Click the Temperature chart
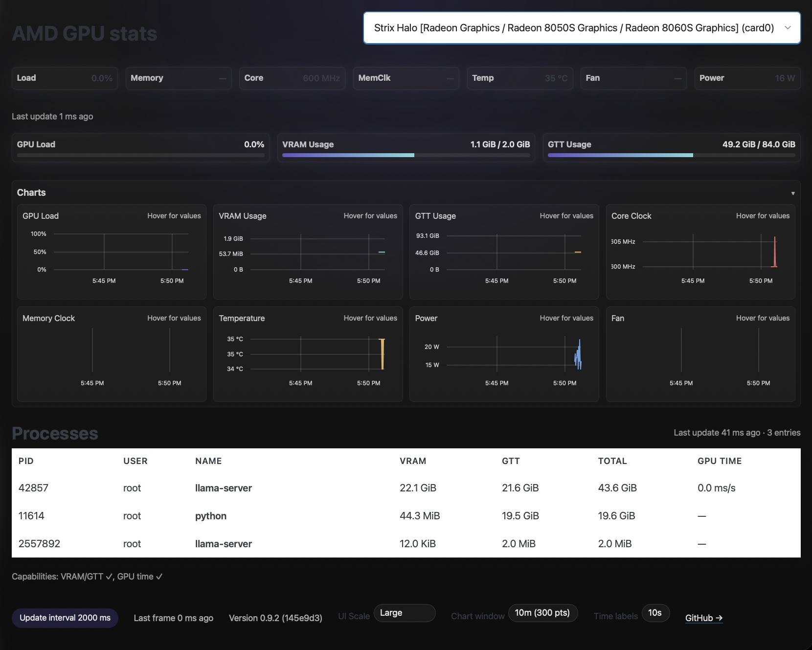 point(308,354)
